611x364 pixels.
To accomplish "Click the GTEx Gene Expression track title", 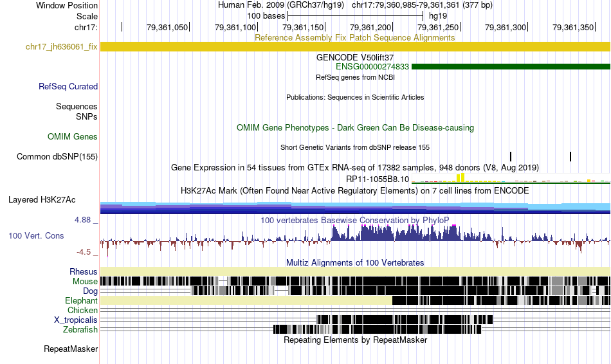I will tap(355, 168).
